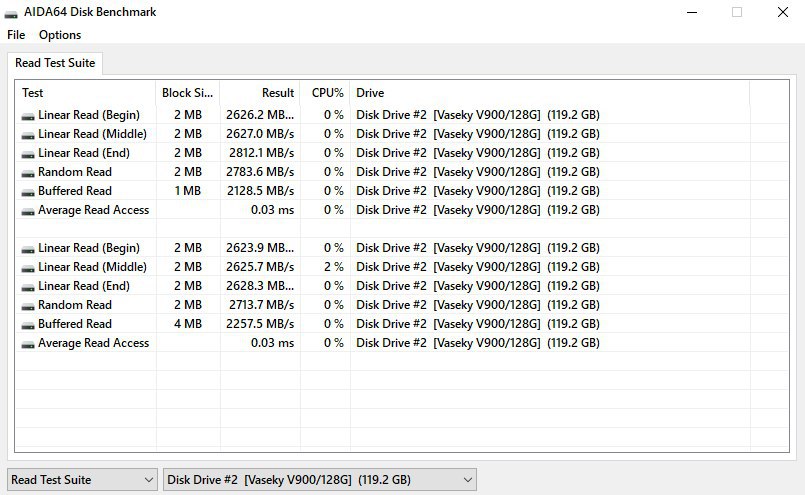Screen dimensions: 805x495
Task: Sort by the Test column header
Action: pyautogui.click(x=85, y=93)
